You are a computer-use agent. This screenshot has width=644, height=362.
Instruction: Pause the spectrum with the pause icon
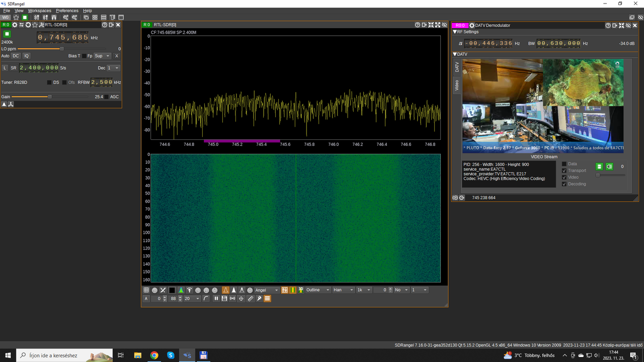point(216,299)
